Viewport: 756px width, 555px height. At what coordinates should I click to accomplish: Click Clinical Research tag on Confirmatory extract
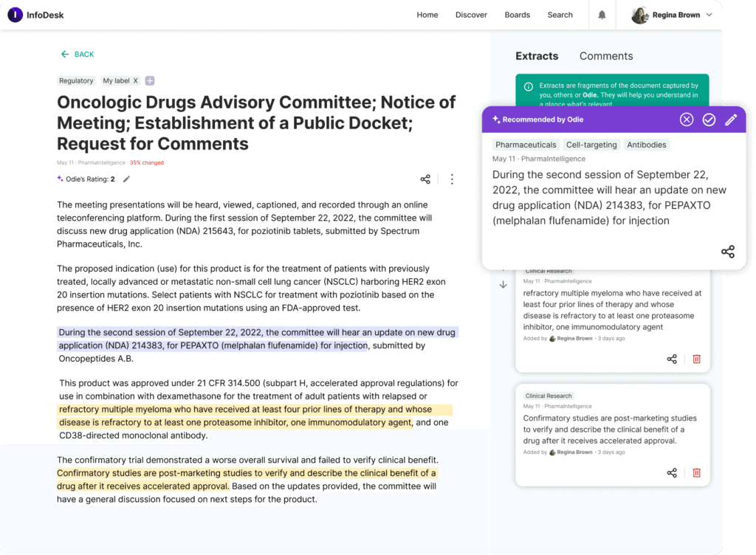[549, 396]
